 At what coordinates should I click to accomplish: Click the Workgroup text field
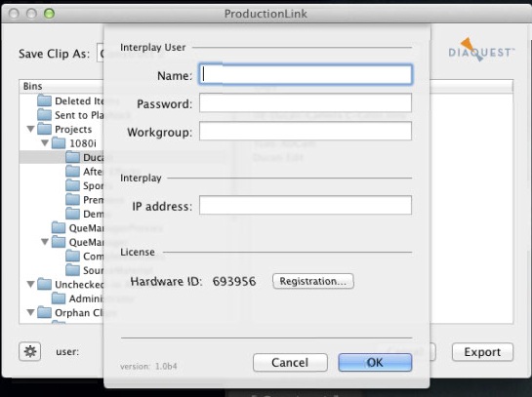tap(306, 131)
